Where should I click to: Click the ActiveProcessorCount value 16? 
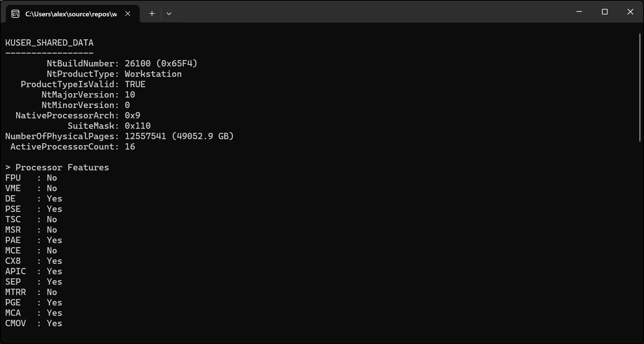(x=130, y=147)
